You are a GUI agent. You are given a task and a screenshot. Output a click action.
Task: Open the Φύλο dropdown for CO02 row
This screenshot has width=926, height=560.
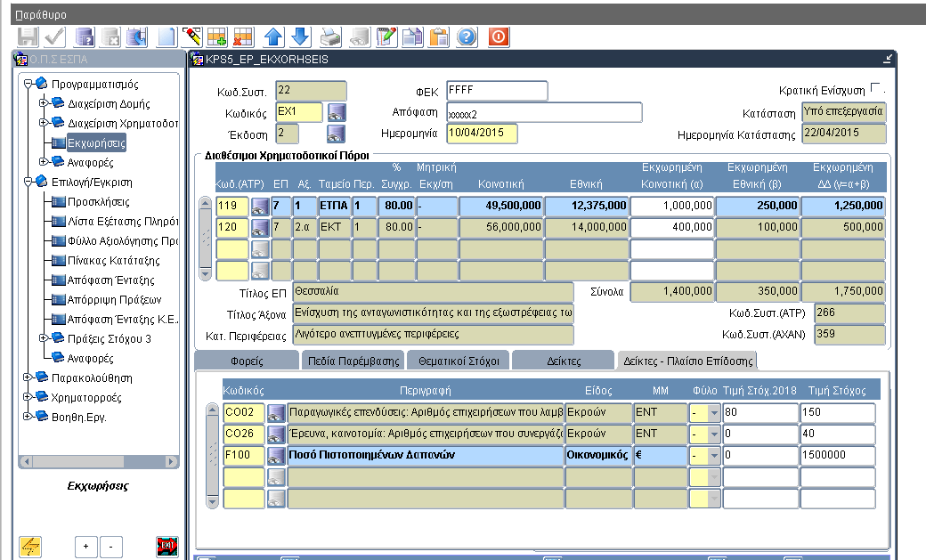[714, 412]
